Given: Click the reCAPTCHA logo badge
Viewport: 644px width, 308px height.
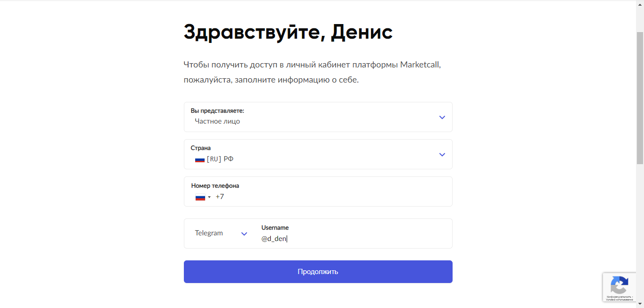Looking at the screenshot, I should tap(619, 284).
